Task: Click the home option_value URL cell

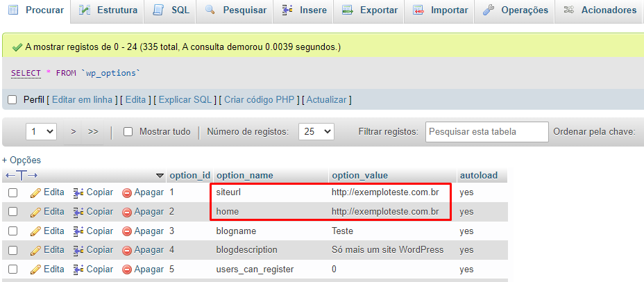Action: point(385,211)
